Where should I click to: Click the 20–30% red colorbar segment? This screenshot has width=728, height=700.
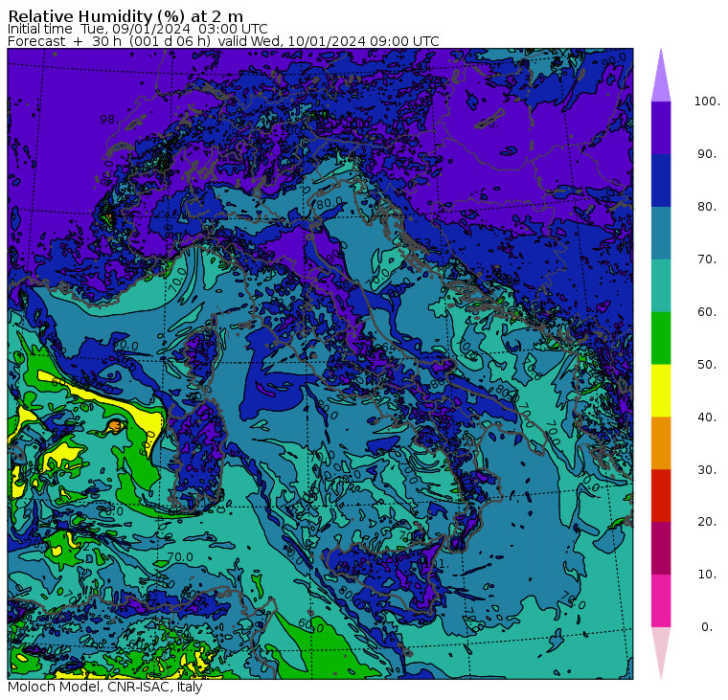point(661,496)
